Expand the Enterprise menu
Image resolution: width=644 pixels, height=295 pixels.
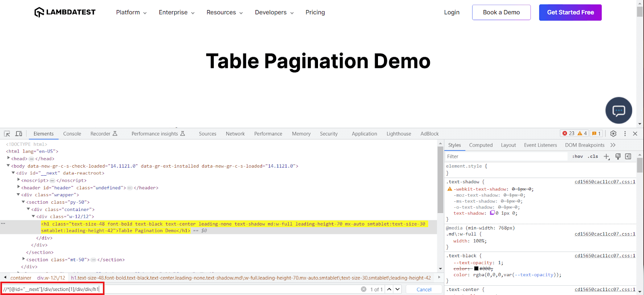(x=177, y=12)
